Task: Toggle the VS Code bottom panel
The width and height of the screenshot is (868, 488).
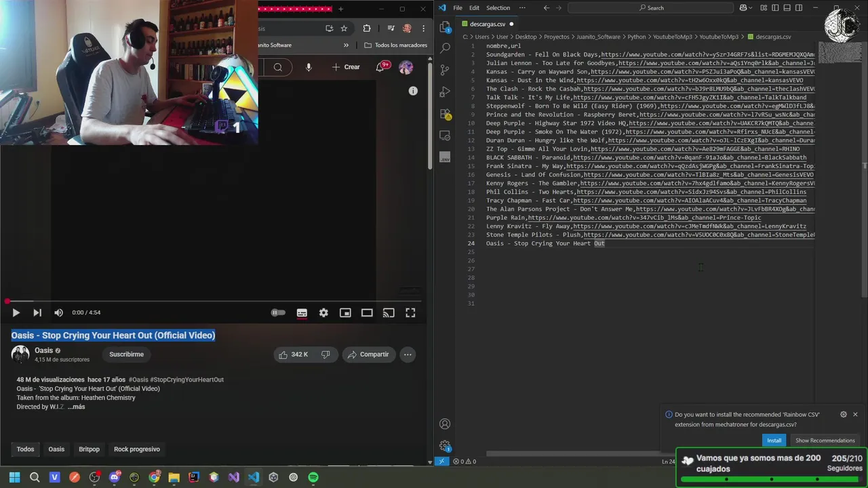Action: 785,8
